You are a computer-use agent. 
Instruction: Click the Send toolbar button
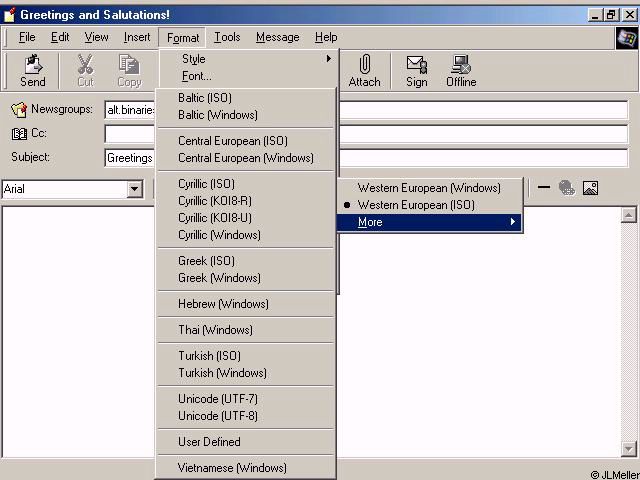click(x=33, y=70)
